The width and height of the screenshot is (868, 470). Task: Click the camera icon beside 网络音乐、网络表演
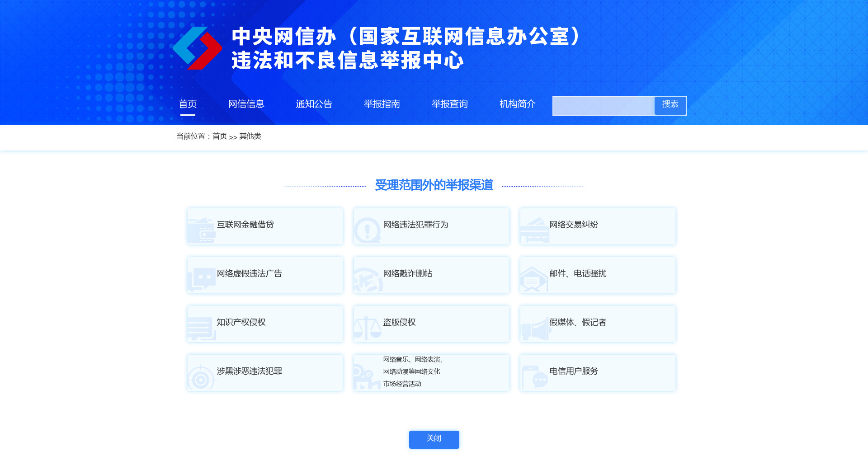click(x=367, y=377)
